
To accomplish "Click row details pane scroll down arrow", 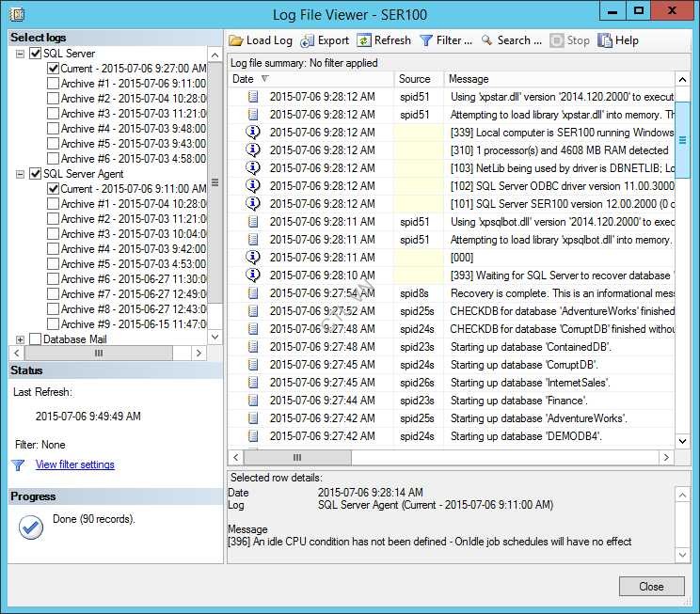I will click(x=682, y=555).
